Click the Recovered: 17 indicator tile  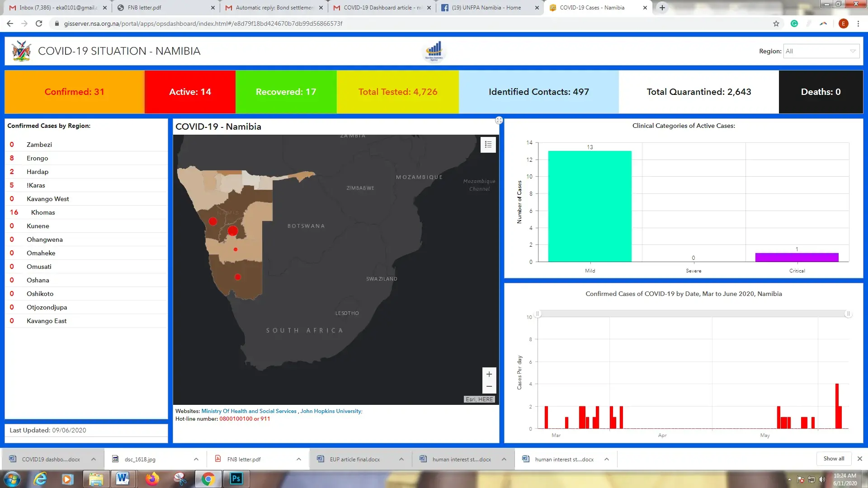(286, 92)
